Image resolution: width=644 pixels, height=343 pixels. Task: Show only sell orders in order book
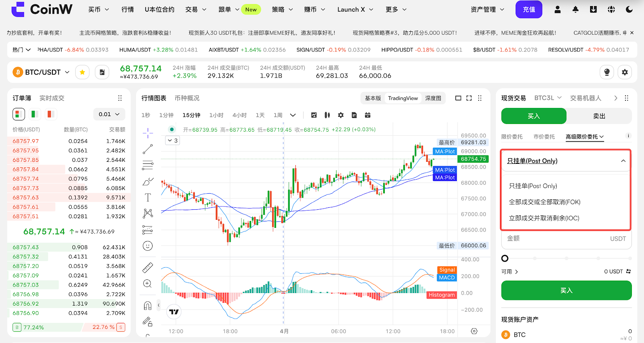51,114
